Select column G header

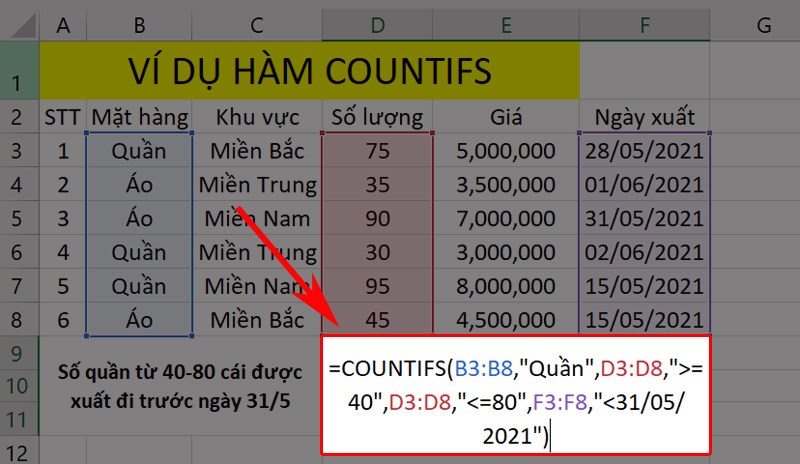click(x=755, y=26)
